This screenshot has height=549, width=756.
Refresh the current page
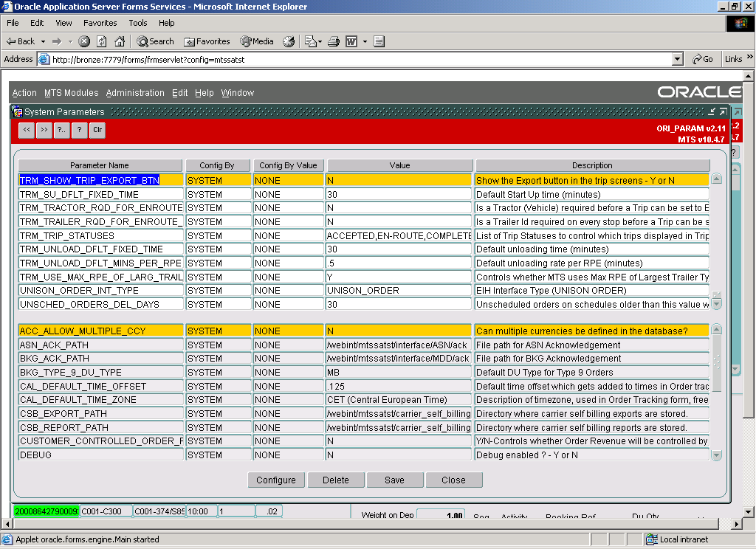(x=102, y=41)
